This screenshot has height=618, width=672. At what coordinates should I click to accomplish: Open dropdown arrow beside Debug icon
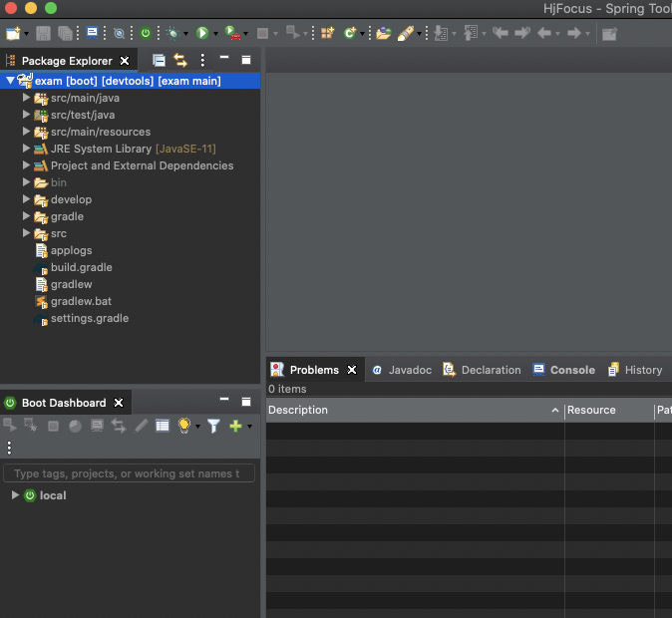[x=185, y=34]
